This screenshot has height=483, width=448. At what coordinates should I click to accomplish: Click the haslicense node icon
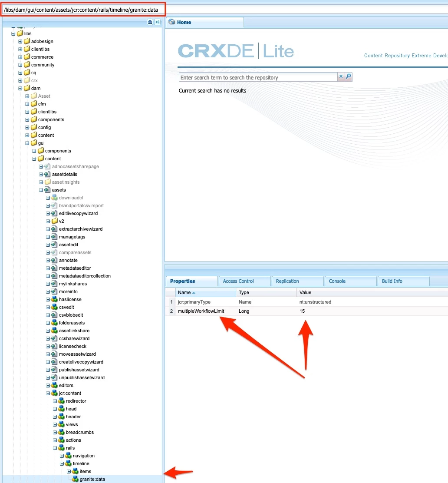pos(55,299)
